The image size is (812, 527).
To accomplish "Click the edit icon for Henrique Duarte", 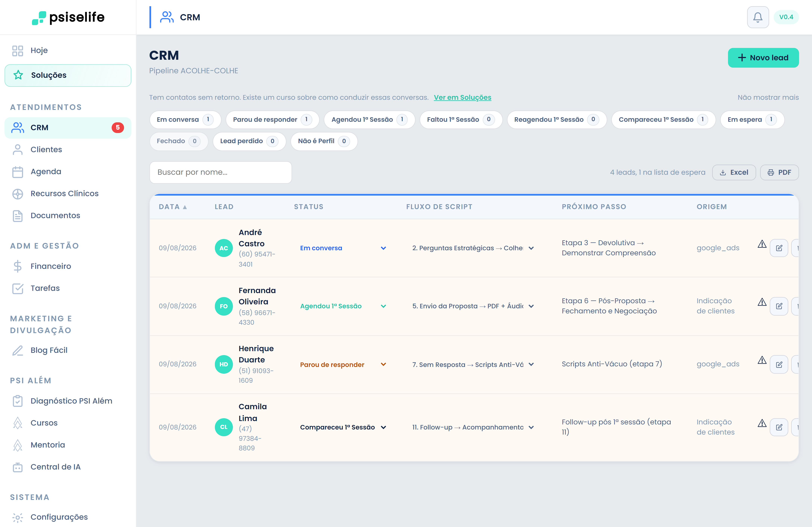I will [779, 364].
